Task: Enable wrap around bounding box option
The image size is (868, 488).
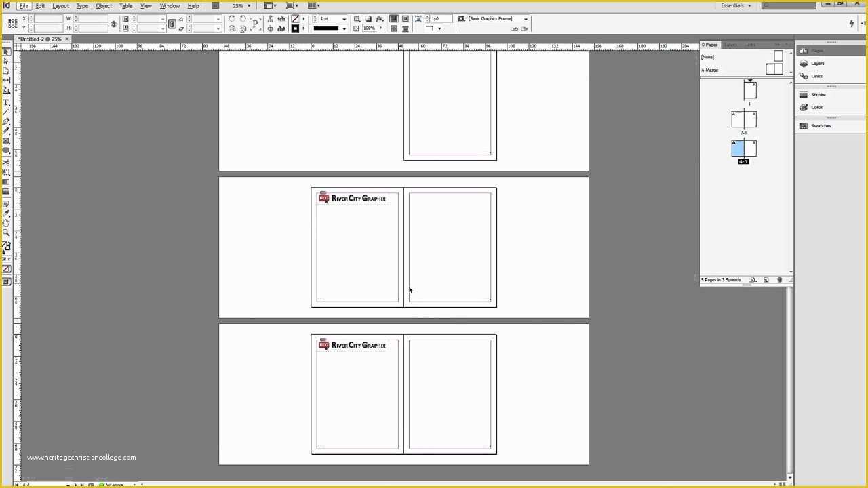Action: 406,19
